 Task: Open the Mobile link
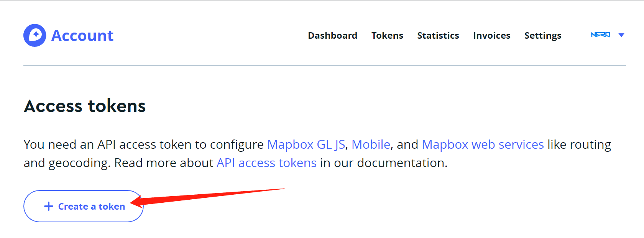click(x=371, y=144)
